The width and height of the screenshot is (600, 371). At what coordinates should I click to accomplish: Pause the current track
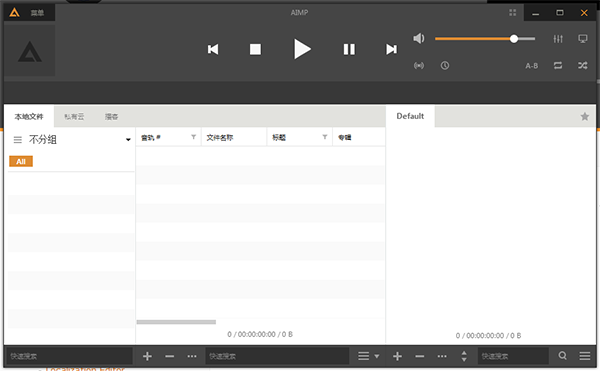349,49
